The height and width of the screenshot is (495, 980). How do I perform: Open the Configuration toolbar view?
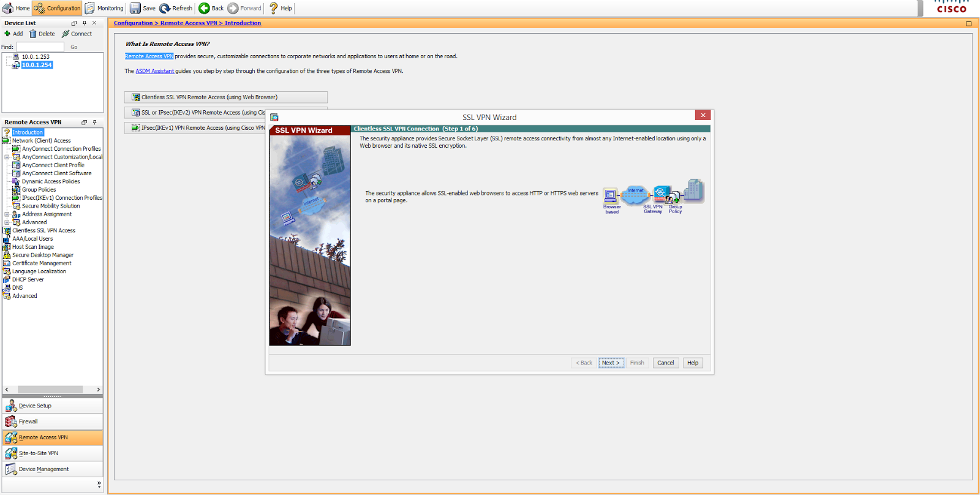(57, 8)
